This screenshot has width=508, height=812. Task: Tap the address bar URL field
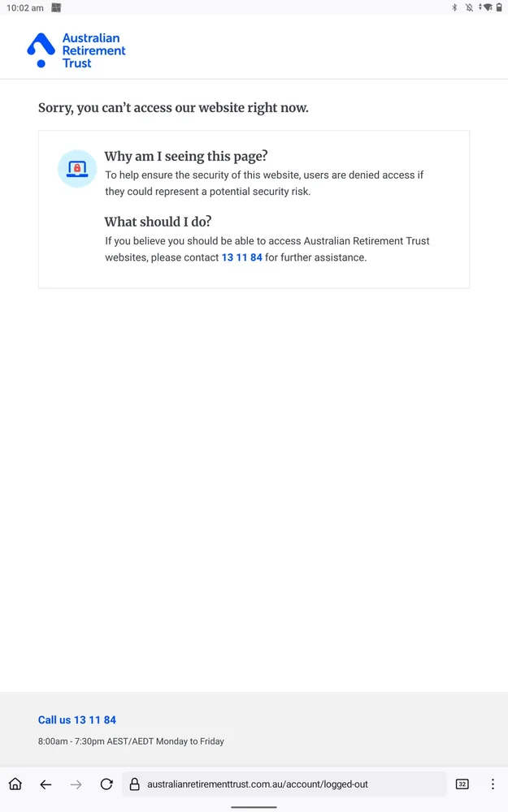pyautogui.click(x=284, y=784)
